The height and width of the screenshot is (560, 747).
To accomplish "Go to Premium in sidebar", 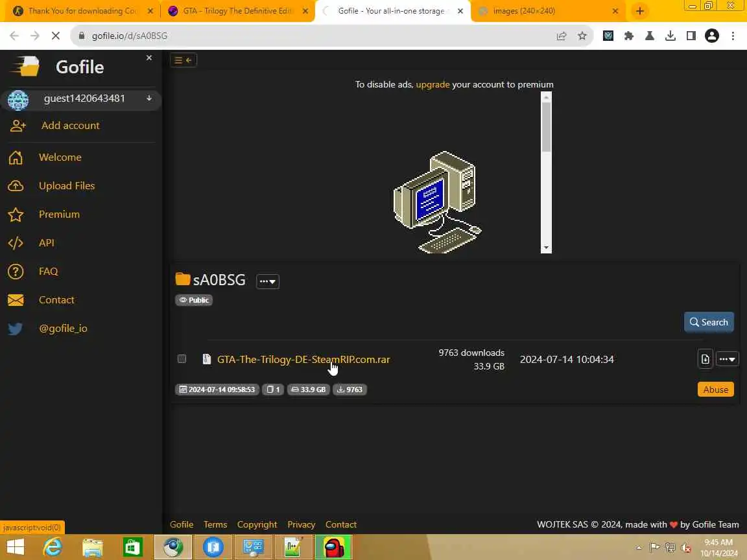I will click(59, 215).
